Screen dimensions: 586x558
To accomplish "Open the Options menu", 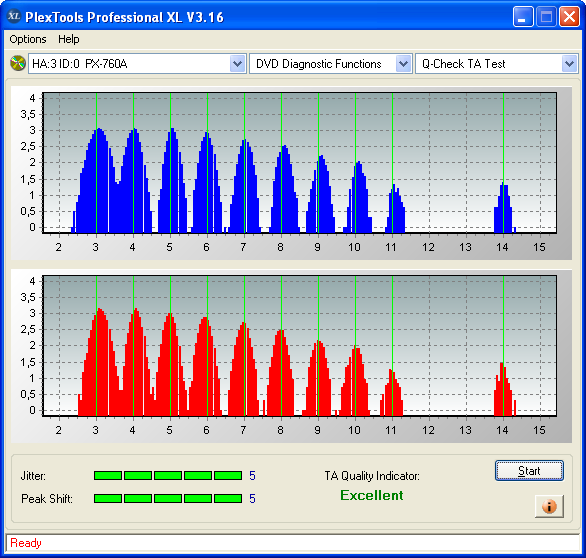I will (28, 39).
